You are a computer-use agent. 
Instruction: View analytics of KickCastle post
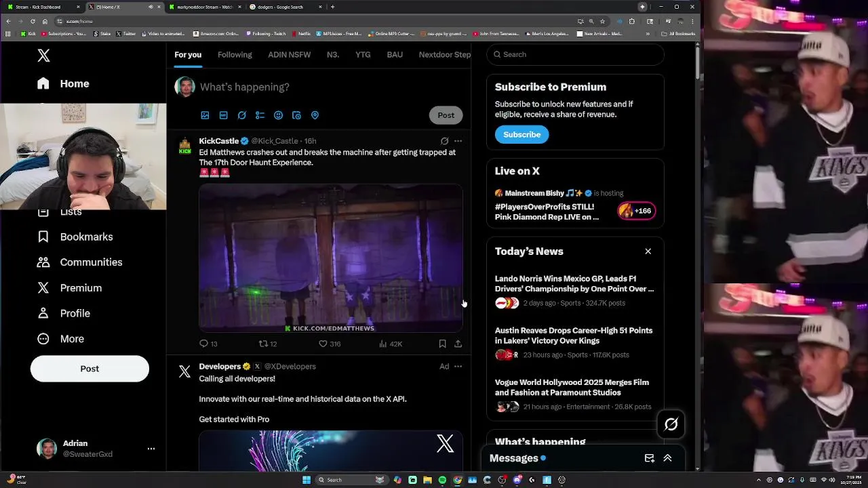(391, 344)
